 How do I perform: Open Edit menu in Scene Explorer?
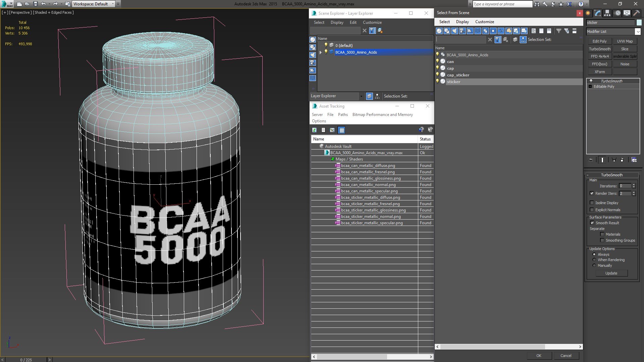coord(353,22)
